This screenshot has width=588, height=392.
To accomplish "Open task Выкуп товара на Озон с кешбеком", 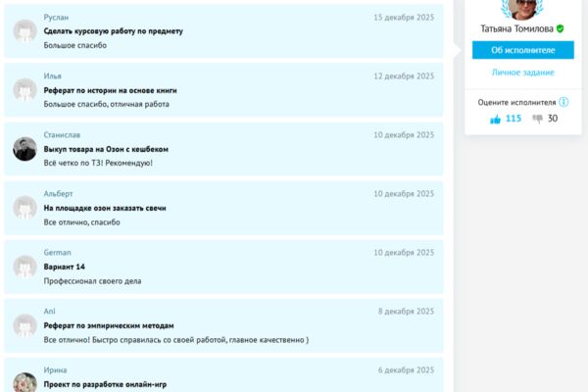I will [x=106, y=149].
